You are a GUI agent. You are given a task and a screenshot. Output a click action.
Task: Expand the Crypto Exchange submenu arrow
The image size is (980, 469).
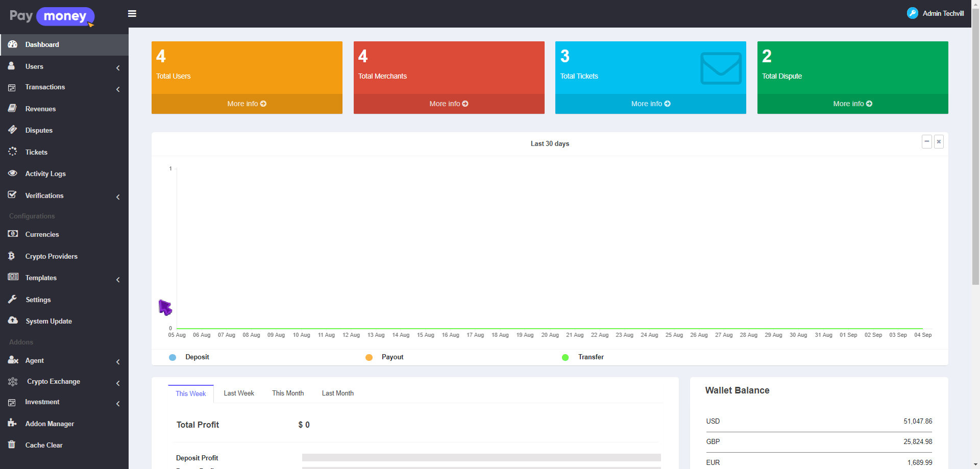(x=118, y=383)
